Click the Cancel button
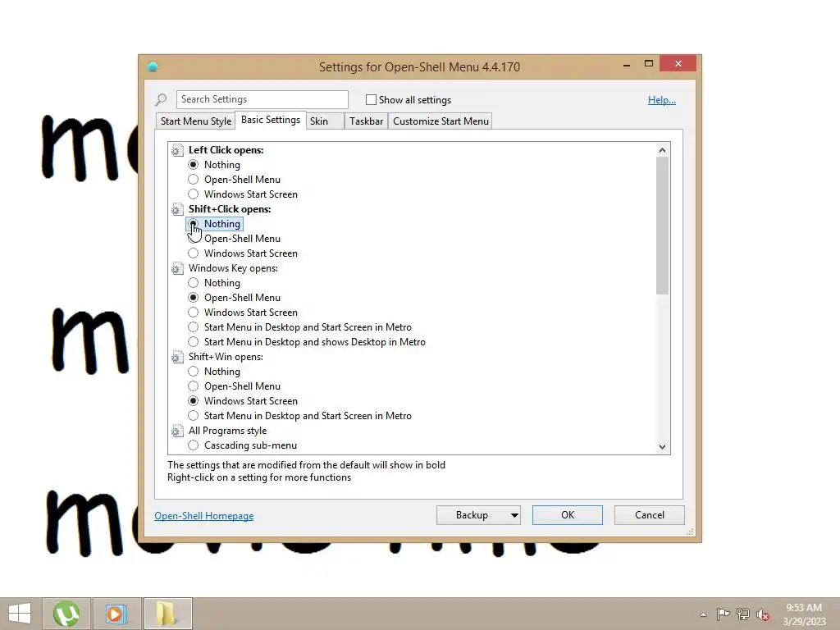Image resolution: width=840 pixels, height=630 pixels. 650,515
